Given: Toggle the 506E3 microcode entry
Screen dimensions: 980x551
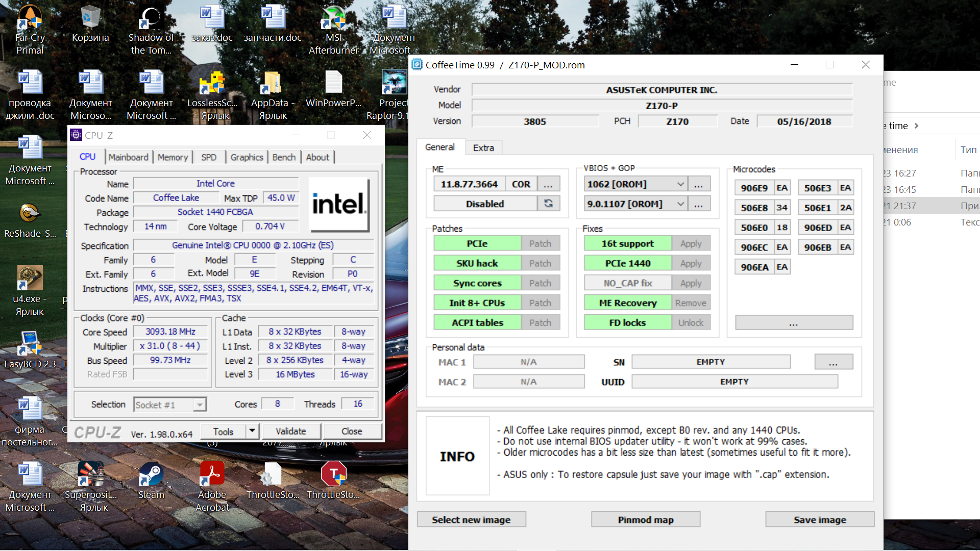Looking at the screenshot, I should pyautogui.click(x=818, y=188).
